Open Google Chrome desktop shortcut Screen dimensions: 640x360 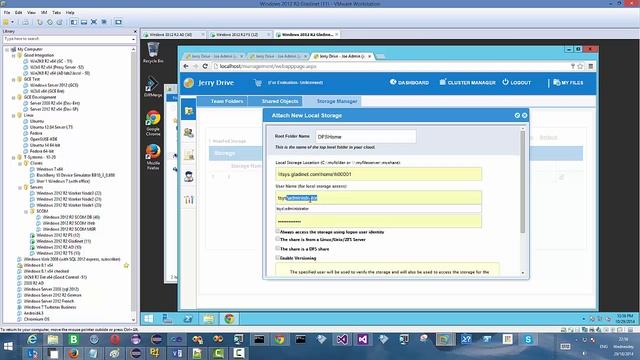click(153, 123)
